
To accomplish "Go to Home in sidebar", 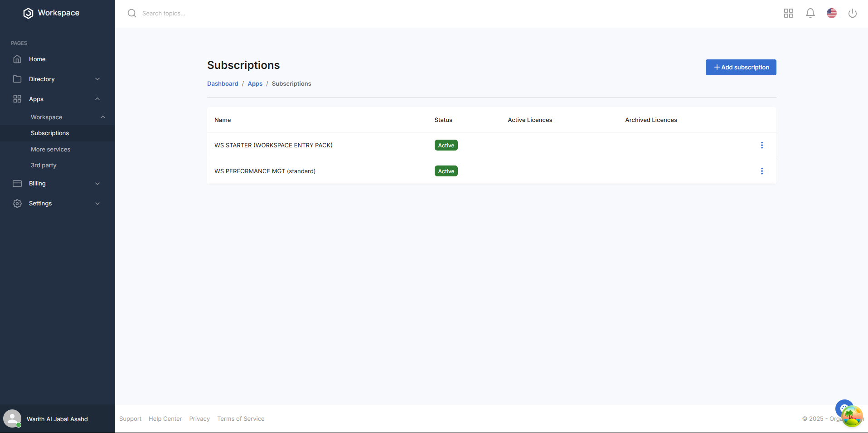I will click(x=37, y=59).
